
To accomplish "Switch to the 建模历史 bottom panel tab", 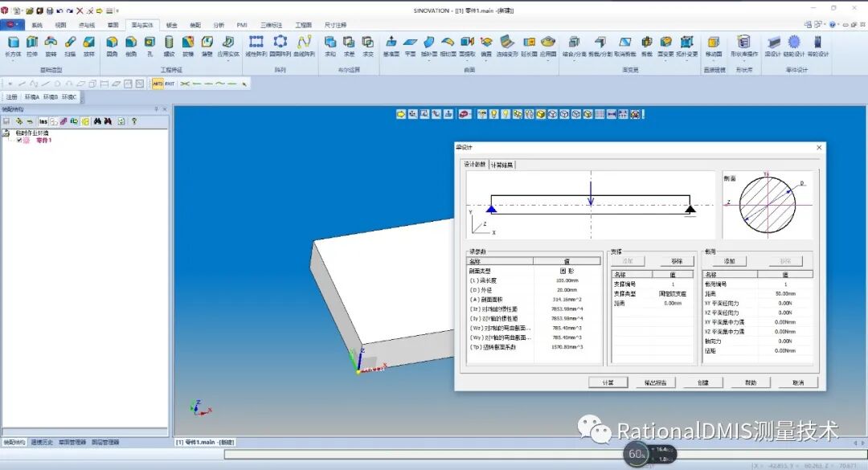I will [x=42, y=443].
